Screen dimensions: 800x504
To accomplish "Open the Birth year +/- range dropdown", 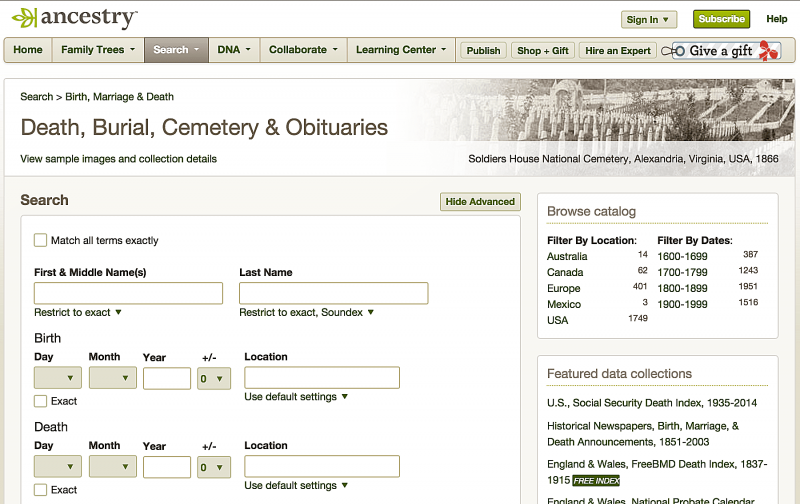I will 214,379.
